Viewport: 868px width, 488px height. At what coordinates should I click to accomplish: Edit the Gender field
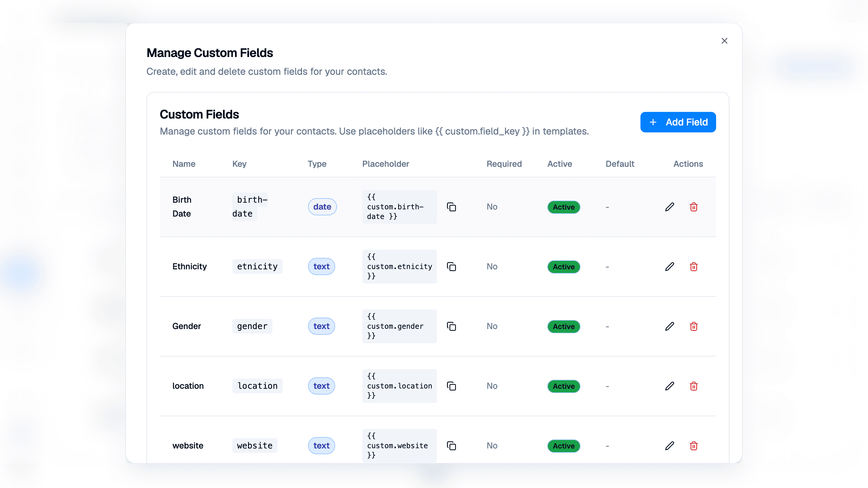pyautogui.click(x=669, y=326)
